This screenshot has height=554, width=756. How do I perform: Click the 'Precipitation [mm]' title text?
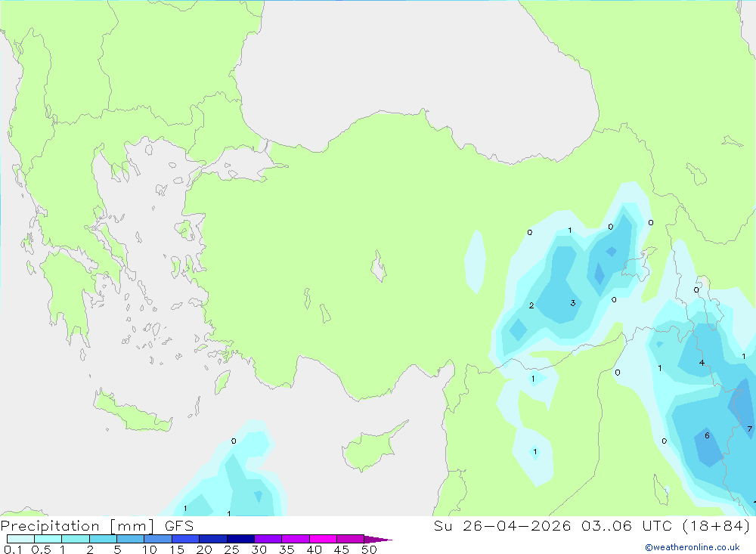coord(77,526)
